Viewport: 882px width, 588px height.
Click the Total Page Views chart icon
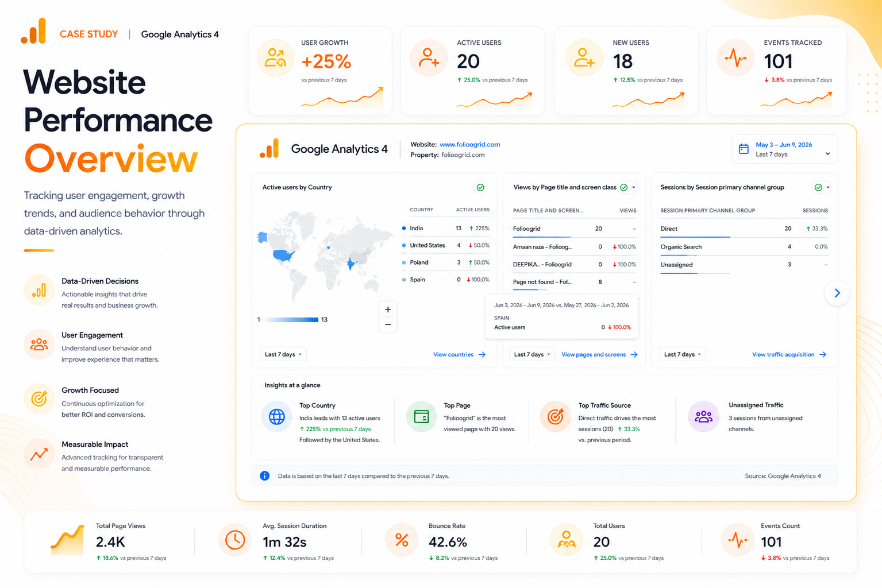[x=67, y=541]
